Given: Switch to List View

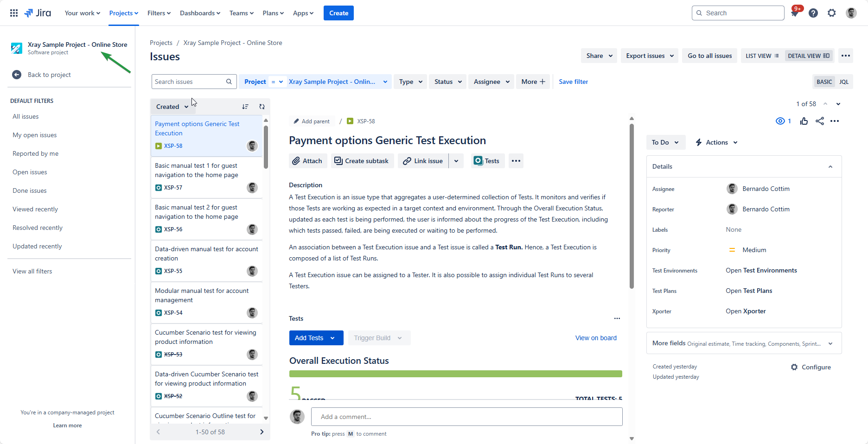Looking at the screenshot, I should click(762, 56).
